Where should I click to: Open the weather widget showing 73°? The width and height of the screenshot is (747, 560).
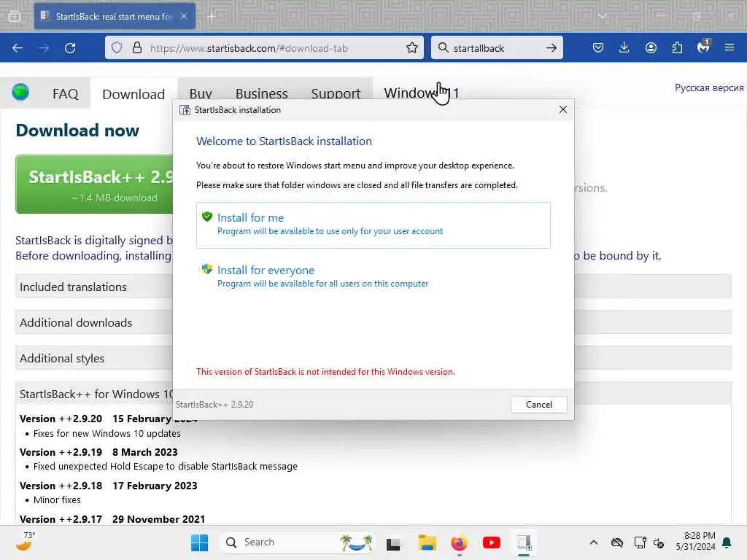pyautogui.click(x=25, y=542)
